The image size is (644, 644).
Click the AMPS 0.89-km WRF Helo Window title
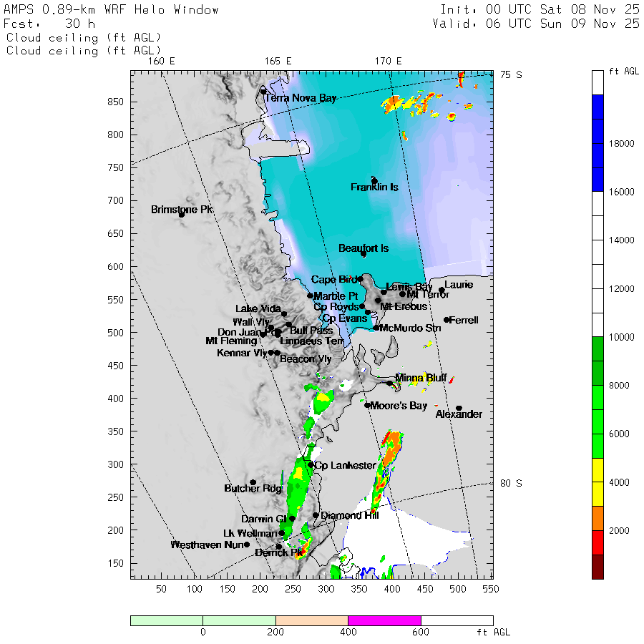tap(112, 9)
